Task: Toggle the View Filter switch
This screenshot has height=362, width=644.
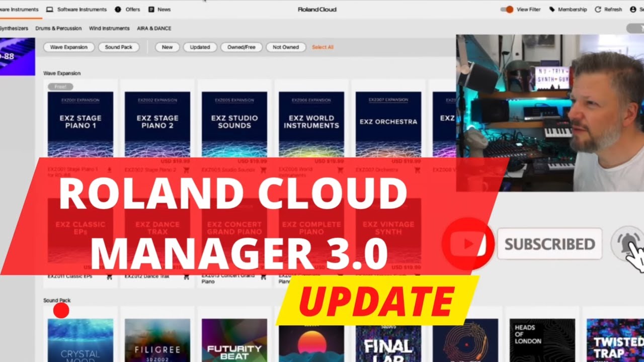Action: point(507,9)
